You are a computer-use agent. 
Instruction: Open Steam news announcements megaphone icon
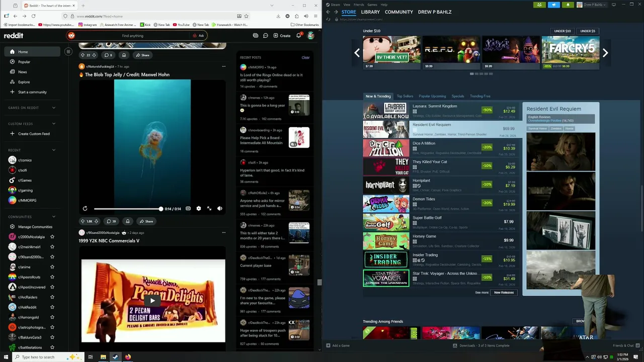coord(553,5)
